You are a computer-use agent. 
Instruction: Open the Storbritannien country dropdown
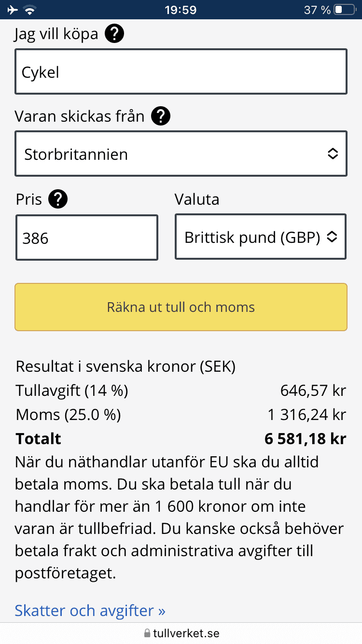coord(181,154)
